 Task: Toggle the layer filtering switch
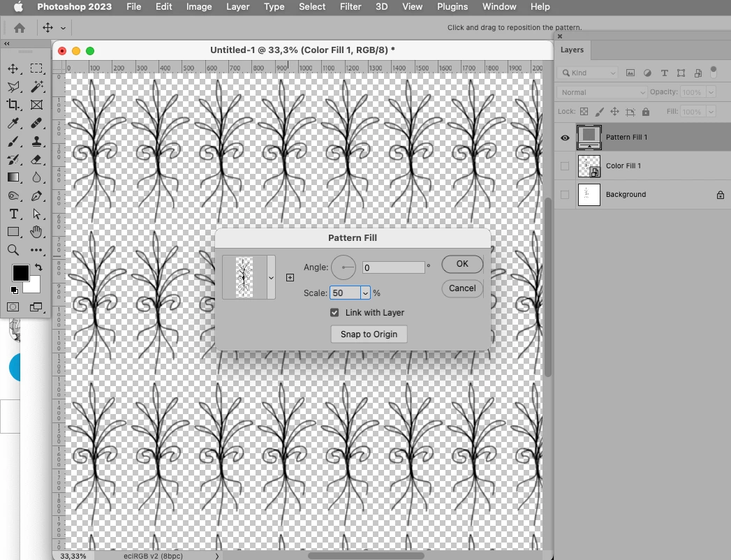click(714, 73)
